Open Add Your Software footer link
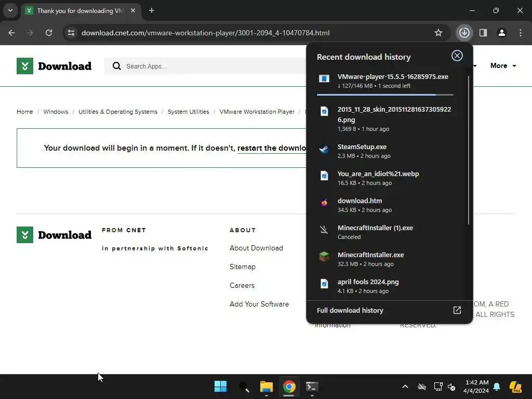 click(x=259, y=304)
